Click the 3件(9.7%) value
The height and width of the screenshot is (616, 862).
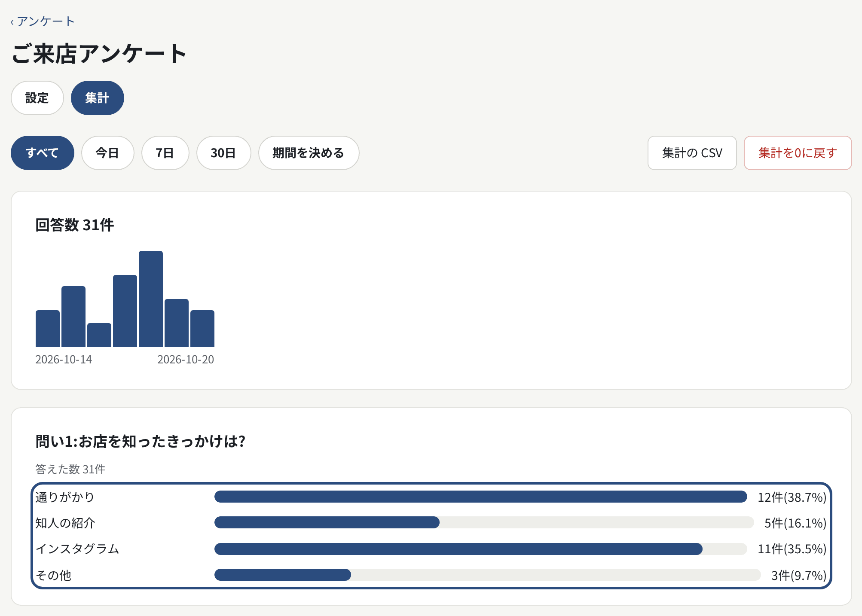tap(799, 575)
